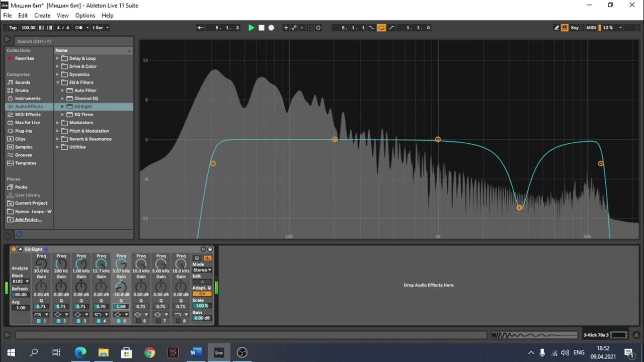
Task: Open the File menu
Action: pyautogui.click(x=8, y=16)
